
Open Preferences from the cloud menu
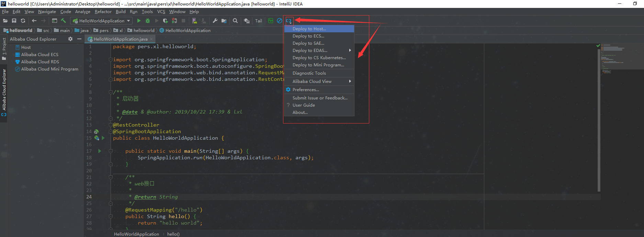click(319, 89)
